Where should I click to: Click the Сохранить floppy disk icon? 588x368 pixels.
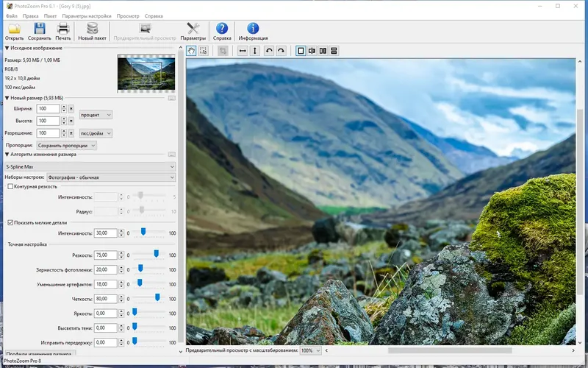click(40, 29)
